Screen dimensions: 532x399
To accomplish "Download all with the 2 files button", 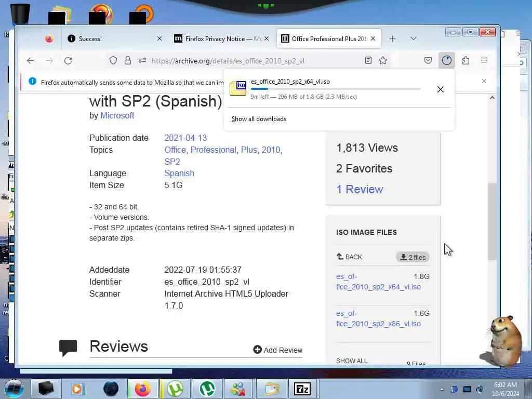I will click(x=413, y=257).
